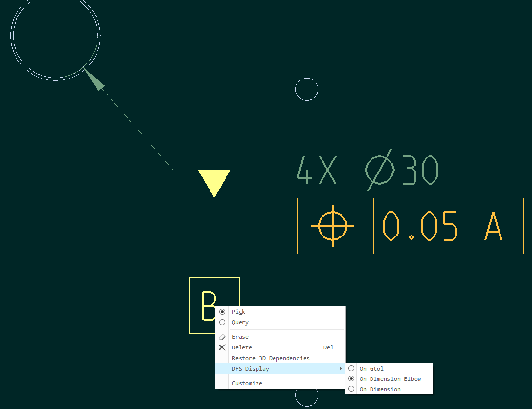Open Customize from the context menu

pos(246,383)
